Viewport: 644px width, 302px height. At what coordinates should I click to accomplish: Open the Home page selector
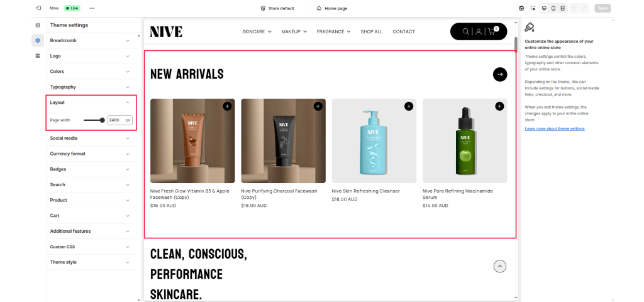(x=332, y=8)
